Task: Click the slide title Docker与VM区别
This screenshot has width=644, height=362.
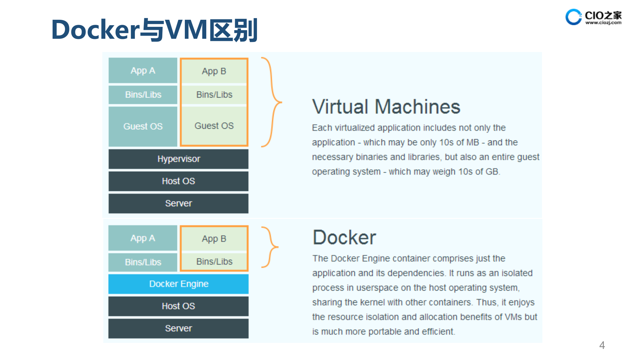Action: pos(154,31)
